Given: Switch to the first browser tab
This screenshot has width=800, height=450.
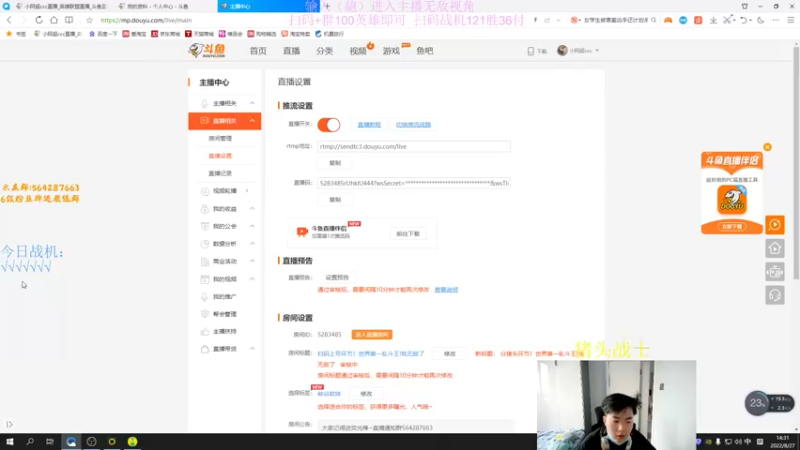Looking at the screenshot, I should (x=60, y=6).
